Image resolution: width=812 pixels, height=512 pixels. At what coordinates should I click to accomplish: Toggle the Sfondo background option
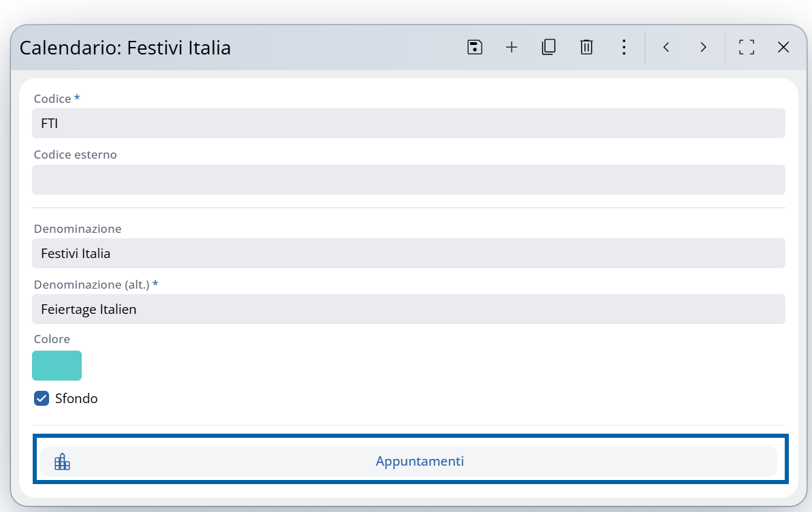pyautogui.click(x=42, y=398)
